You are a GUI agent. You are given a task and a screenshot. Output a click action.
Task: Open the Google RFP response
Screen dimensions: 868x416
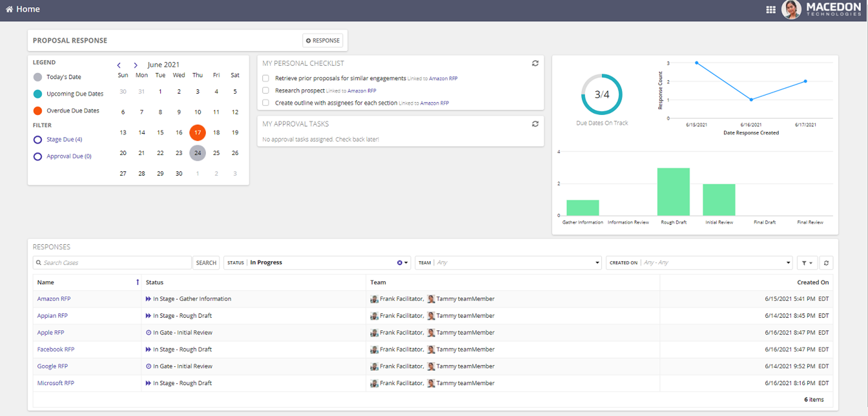tap(52, 366)
